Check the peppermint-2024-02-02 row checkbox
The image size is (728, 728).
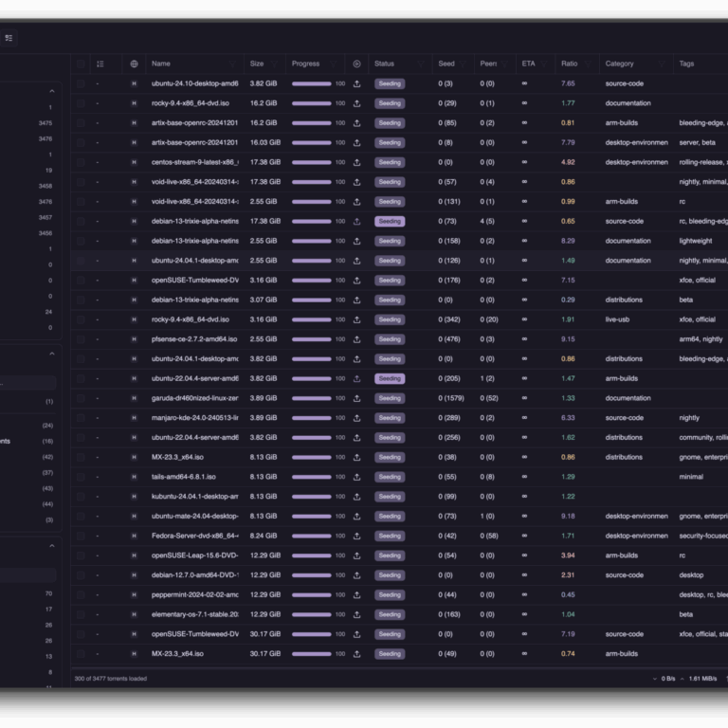click(81, 594)
